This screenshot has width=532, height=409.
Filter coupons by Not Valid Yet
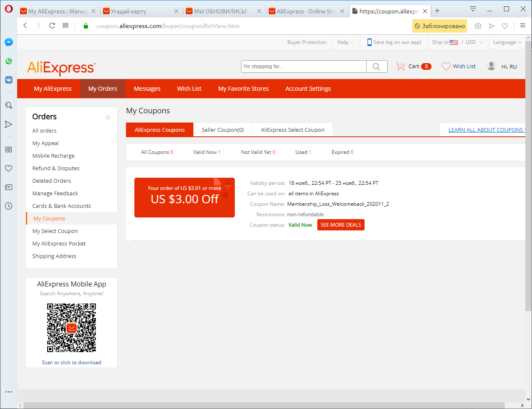pyautogui.click(x=258, y=152)
